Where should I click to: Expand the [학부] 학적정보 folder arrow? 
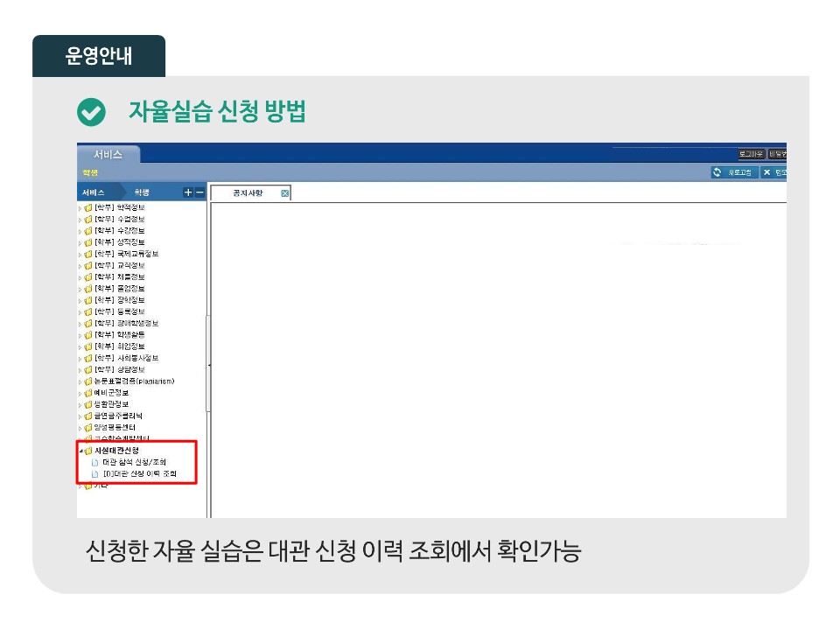(x=80, y=207)
